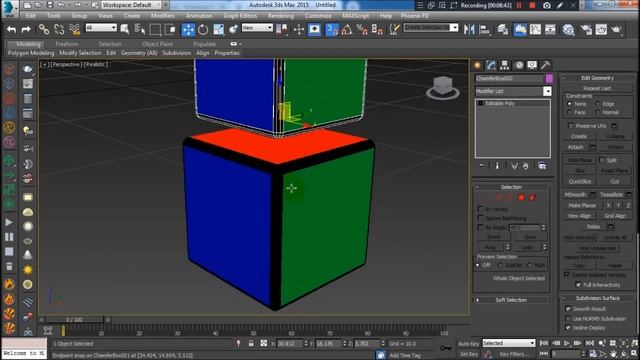Click the QuickSlice button

coord(580,181)
